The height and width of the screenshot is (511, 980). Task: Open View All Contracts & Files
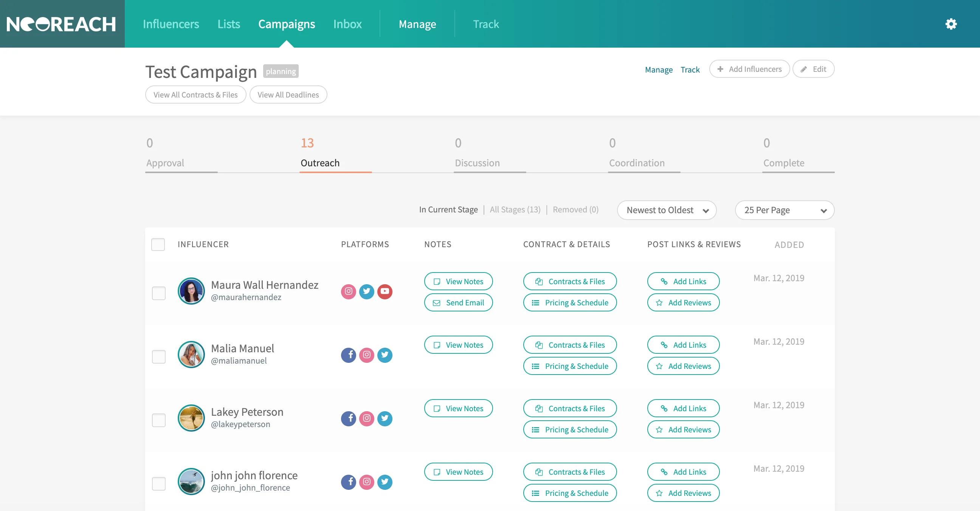pyautogui.click(x=195, y=94)
